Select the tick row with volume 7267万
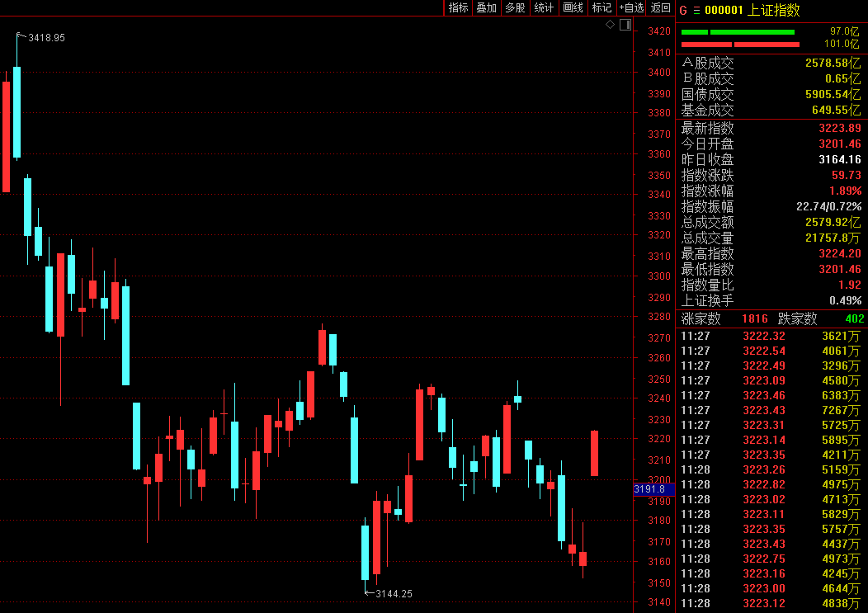 click(771, 410)
